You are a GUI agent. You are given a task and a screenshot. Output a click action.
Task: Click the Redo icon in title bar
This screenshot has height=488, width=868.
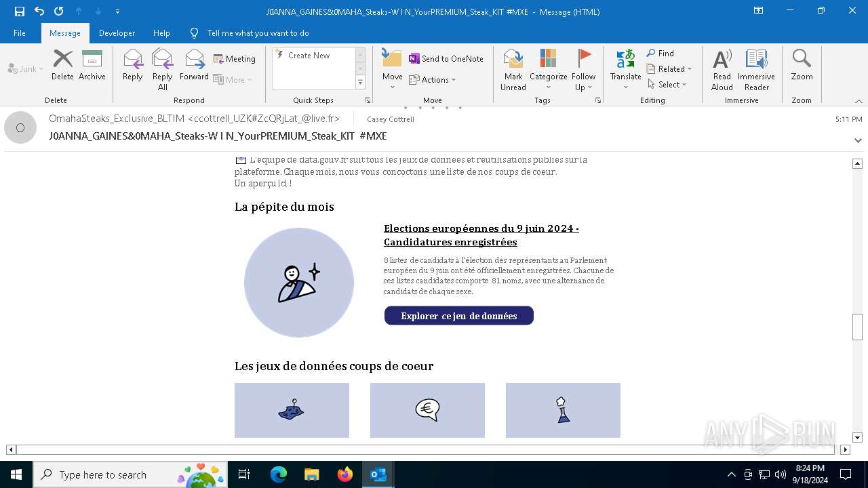click(59, 11)
